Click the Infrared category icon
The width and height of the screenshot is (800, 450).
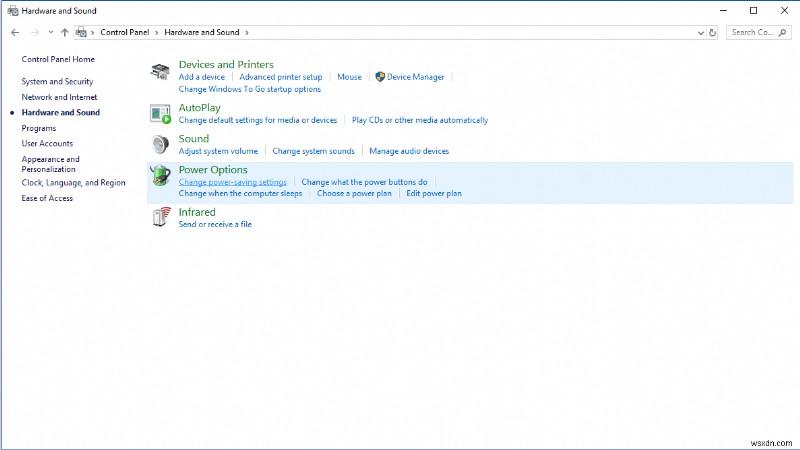pyautogui.click(x=161, y=217)
